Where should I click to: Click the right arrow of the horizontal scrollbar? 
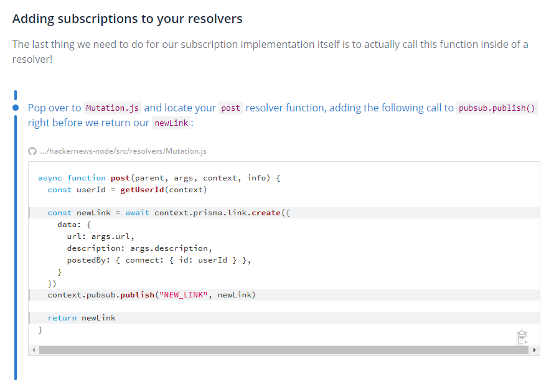coord(535,350)
